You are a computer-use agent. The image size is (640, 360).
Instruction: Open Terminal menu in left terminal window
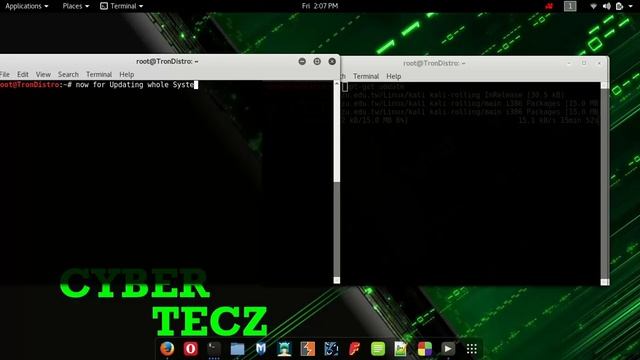[x=99, y=74]
